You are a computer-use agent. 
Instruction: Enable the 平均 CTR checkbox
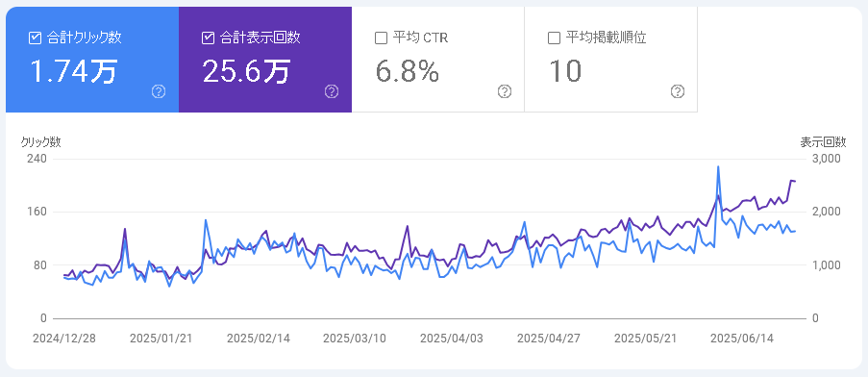click(381, 38)
